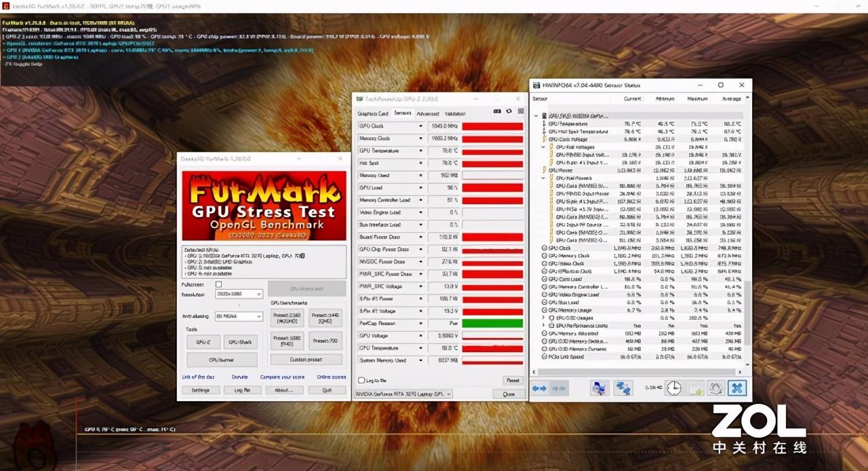The image size is (868, 471).
Task: Start the GPU stress test in FurMark
Action: click(x=307, y=288)
